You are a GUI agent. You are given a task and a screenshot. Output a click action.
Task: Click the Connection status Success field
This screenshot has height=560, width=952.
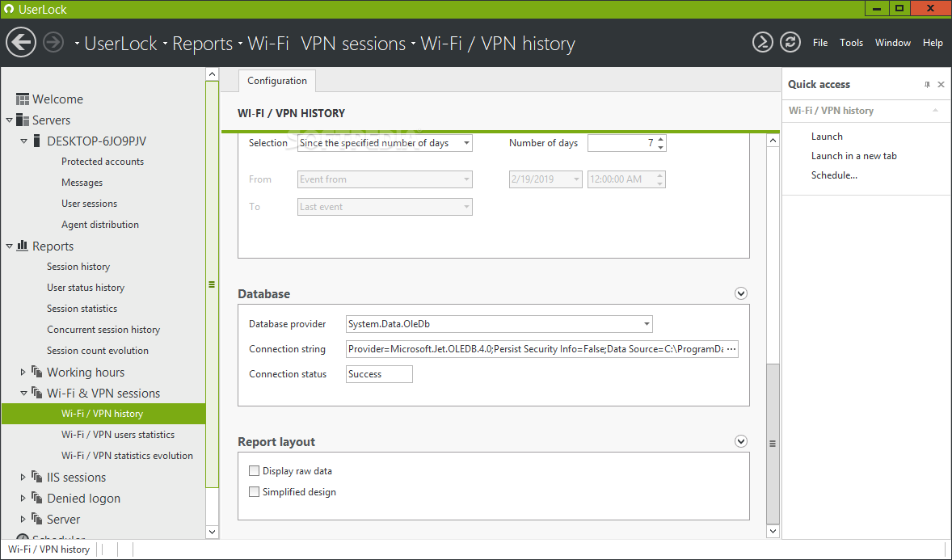379,374
